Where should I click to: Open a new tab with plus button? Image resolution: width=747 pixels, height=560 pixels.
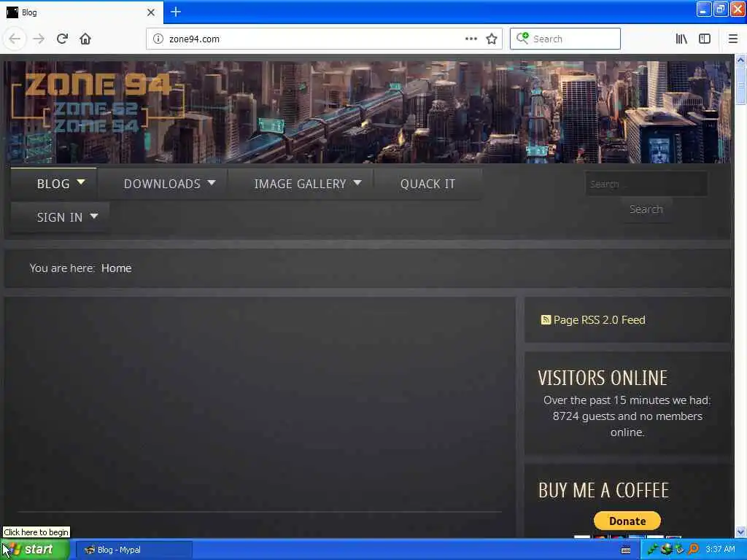[176, 12]
